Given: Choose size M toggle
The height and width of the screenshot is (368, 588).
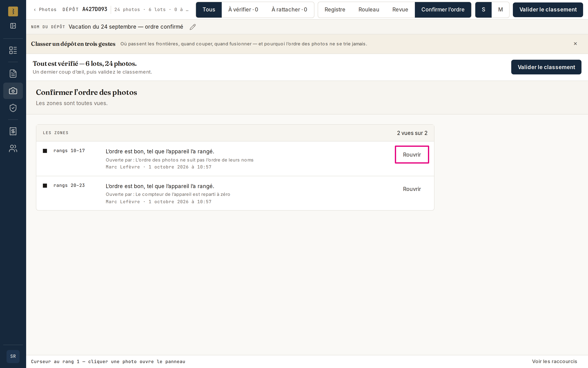Looking at the screenshot, I should (500, 9).
